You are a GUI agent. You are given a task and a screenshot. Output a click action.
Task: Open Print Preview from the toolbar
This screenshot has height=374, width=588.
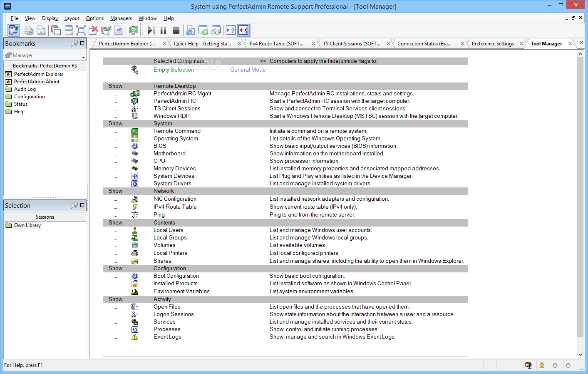(41, 30)
